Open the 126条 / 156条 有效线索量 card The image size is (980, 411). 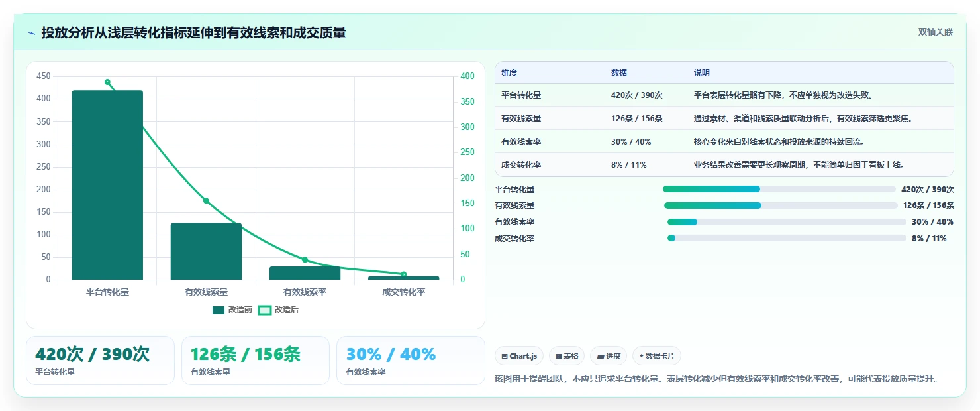pyautogui.click(x=256, y=361)
